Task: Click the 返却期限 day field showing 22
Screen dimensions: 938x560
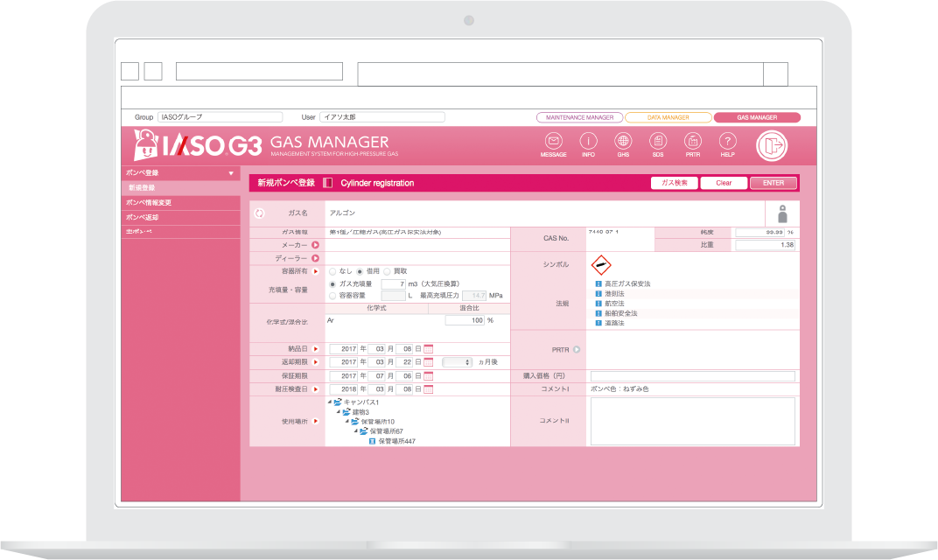Action: 405,362
